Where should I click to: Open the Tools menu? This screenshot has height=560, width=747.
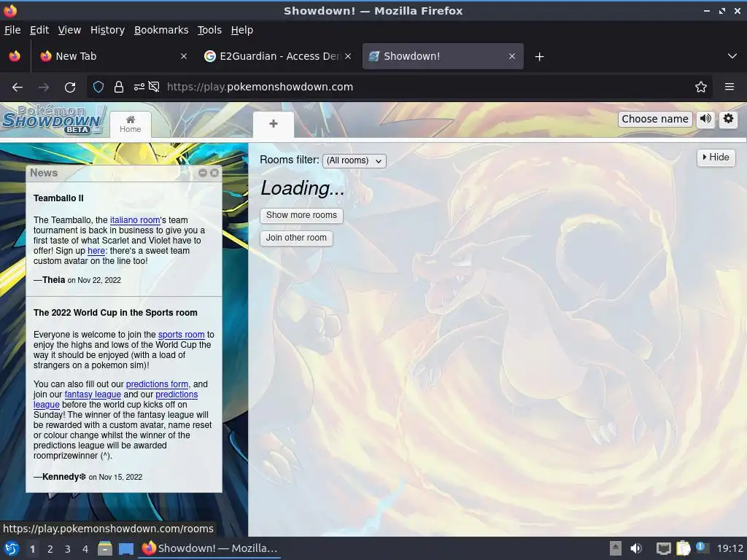(209, 30)
